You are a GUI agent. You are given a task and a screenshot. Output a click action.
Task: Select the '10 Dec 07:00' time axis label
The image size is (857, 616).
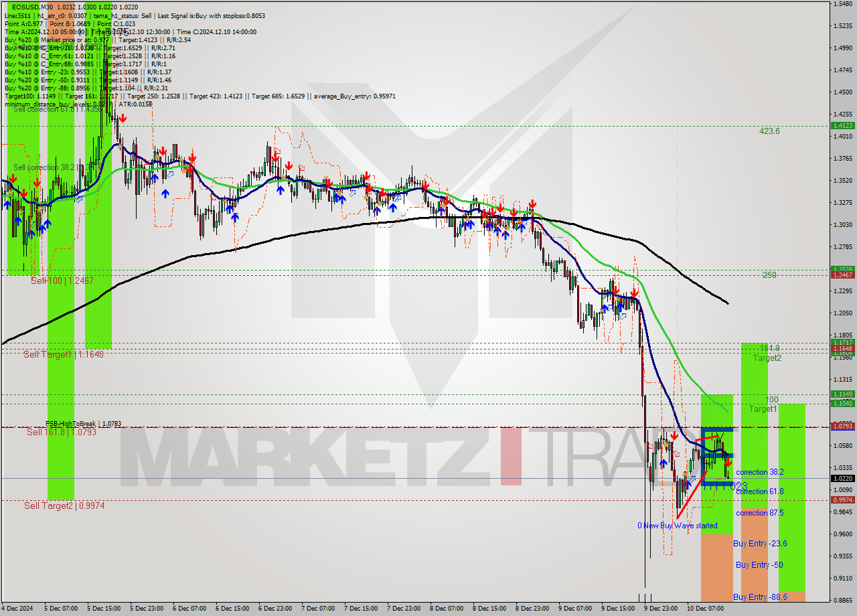coord(705,609)
